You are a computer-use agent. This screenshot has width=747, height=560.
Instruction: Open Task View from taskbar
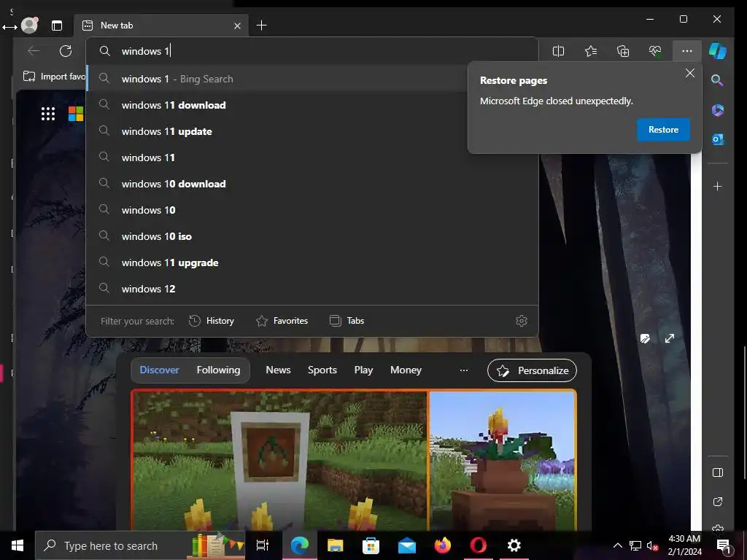click(263, 545)
